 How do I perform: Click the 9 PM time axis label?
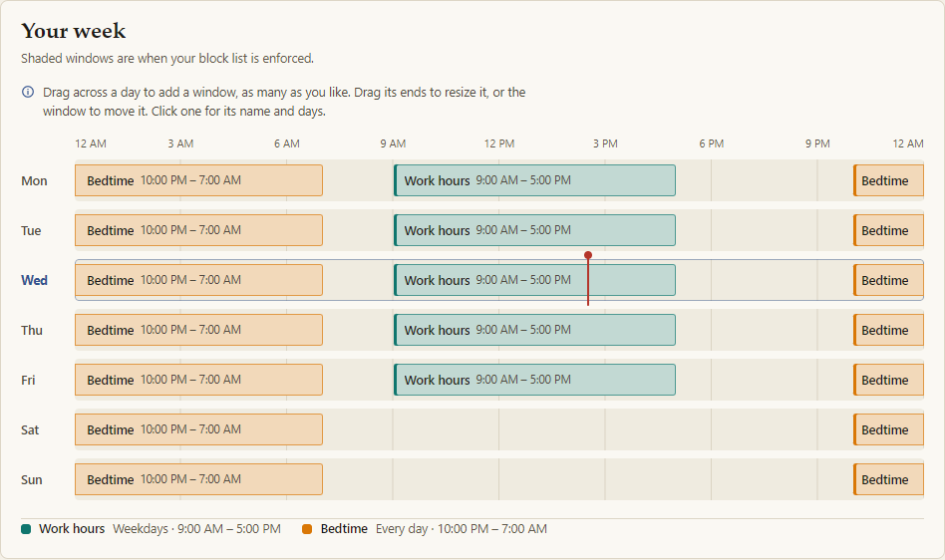click(817, 143)
